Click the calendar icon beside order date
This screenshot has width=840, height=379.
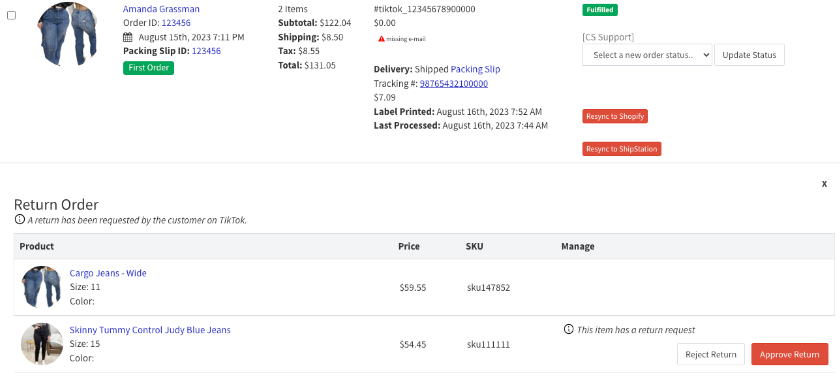[128, 37]
